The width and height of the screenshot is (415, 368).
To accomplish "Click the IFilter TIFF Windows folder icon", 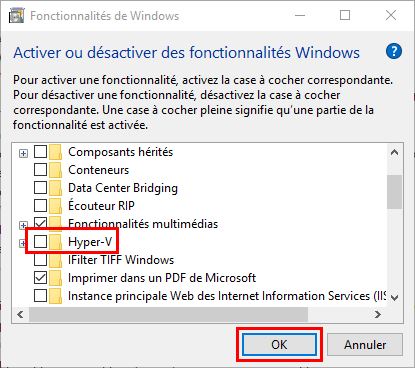I will [x=55, y=260].
